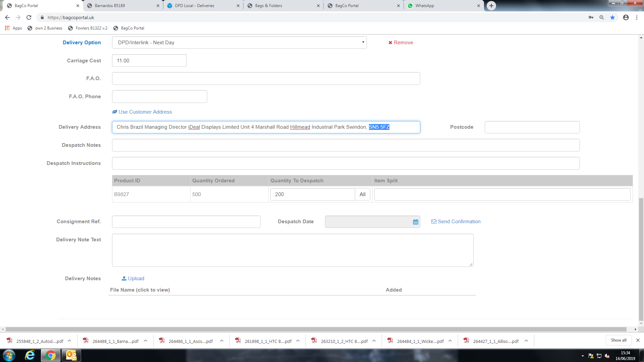Click the horizontal scrollbar at page bottom
The image size is (644, 362).
315,329
